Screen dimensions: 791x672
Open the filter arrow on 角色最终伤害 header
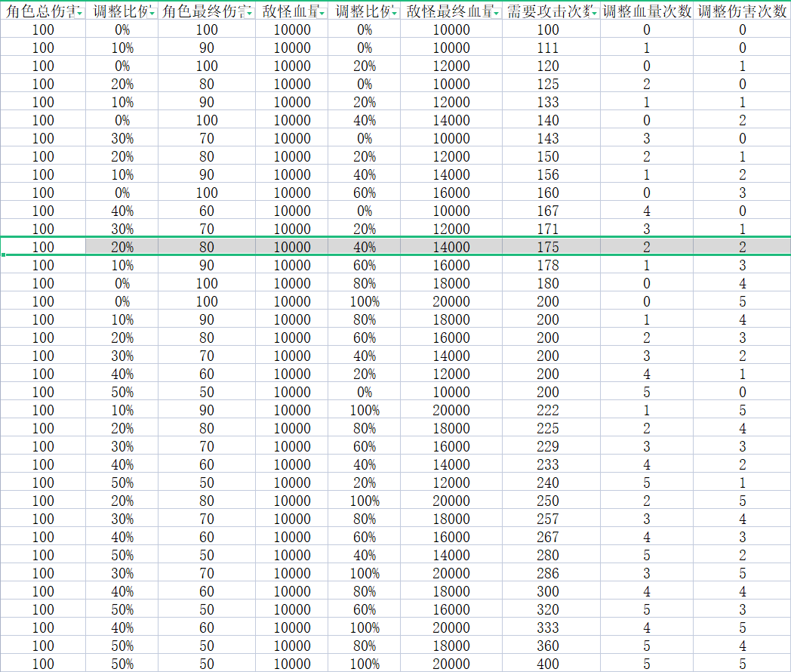(250, 14)
